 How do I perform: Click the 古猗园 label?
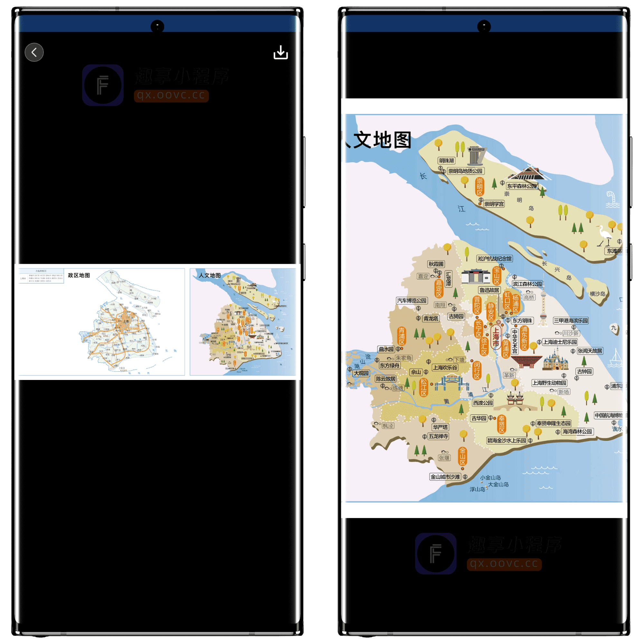click(x=456, y=316)
